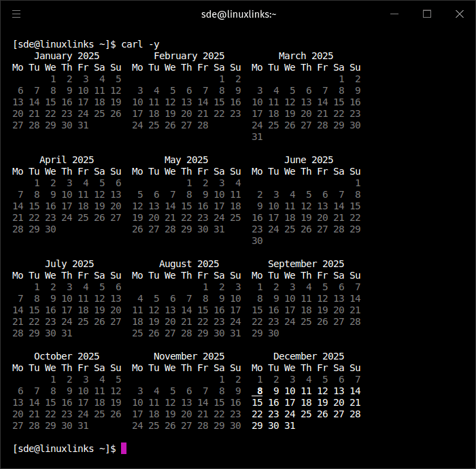The width and height of the screenshot is (476, 469).
Task: Click the sde@linuxlinks:~ window title
Action: [x=239, y=14]
